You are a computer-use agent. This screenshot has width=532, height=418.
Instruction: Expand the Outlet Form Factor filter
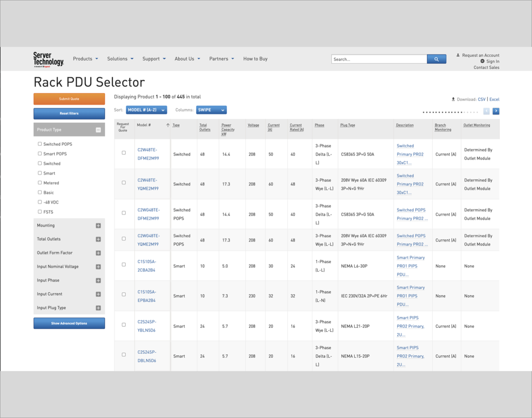click(x=98, y=253)
